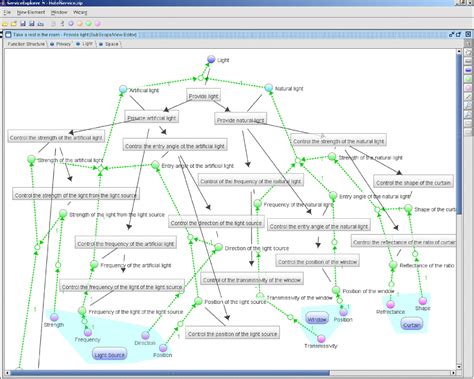Viewport: 474px width, 379px height.
Task: Click the vertical scrollbar thumb
Action: 459,134
